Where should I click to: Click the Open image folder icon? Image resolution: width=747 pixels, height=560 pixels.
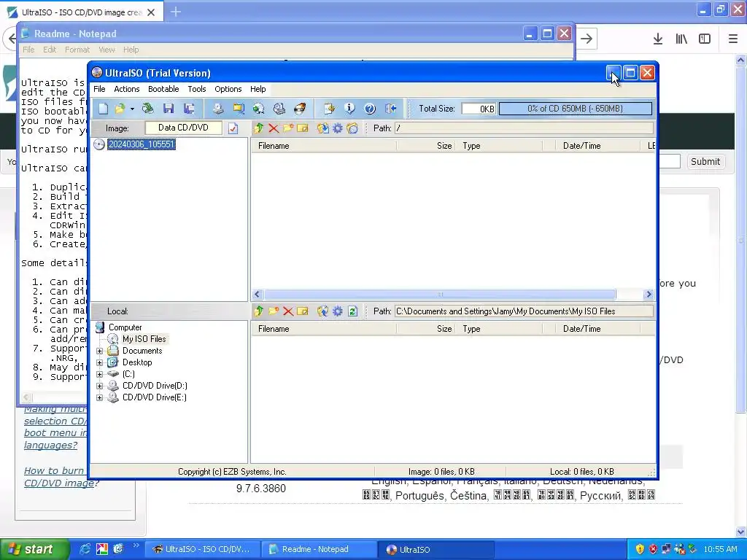tap(120, 109)
